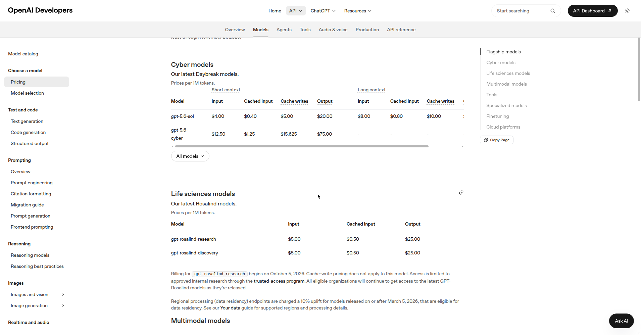This screenshot has height=335, width=644.
Task: Open Prompt engineering sidebar page
Action: point(32,183)
